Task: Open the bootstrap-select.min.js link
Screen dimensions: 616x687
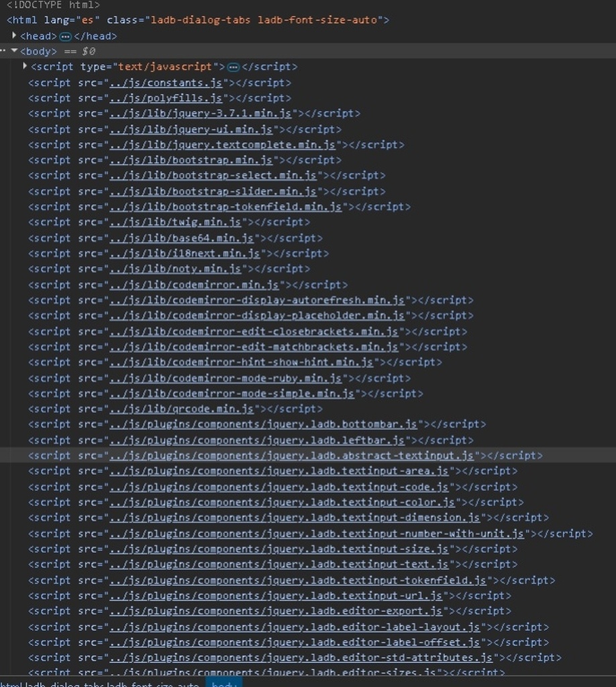Action: coord(213,175)
